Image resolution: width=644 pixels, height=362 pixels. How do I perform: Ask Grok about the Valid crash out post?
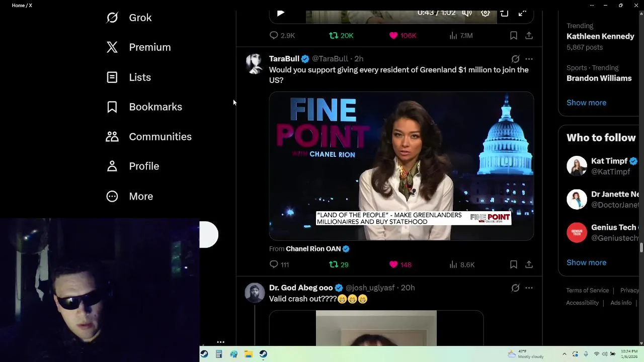(x=515, y=288)
